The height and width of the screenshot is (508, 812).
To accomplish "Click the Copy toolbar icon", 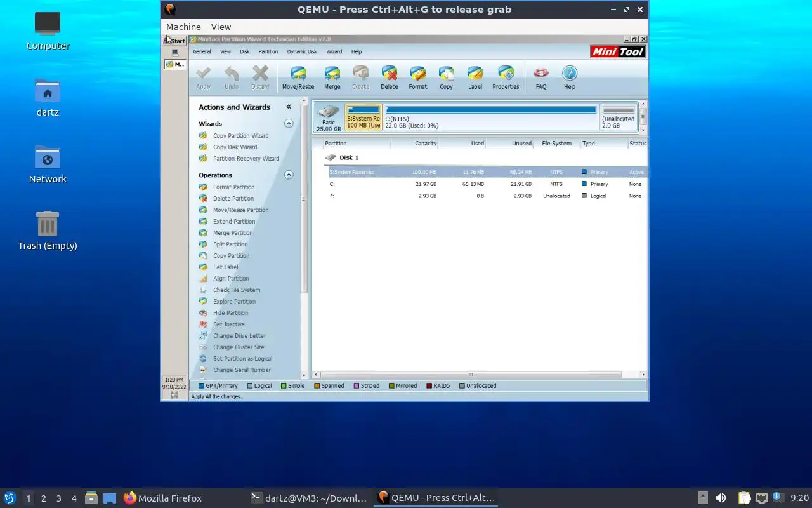I will click(446, 74).
